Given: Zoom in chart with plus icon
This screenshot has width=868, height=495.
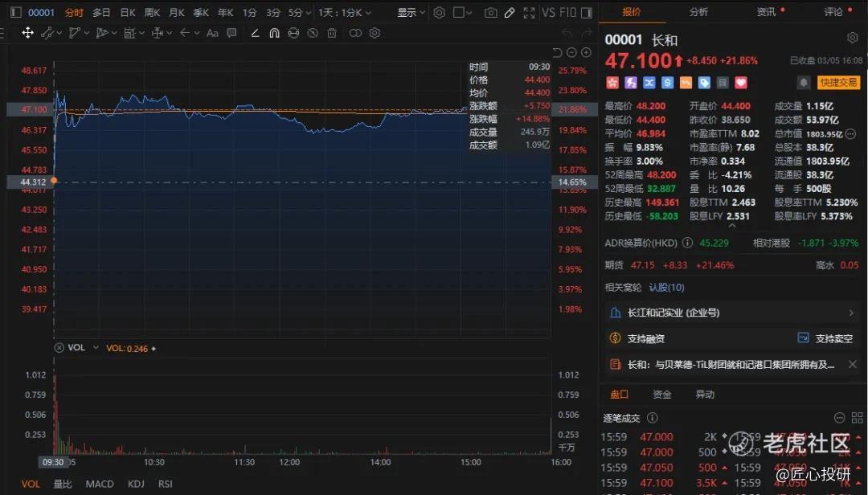Looking at the screenshot, I should pyautogui.click(x=586, y=52).
